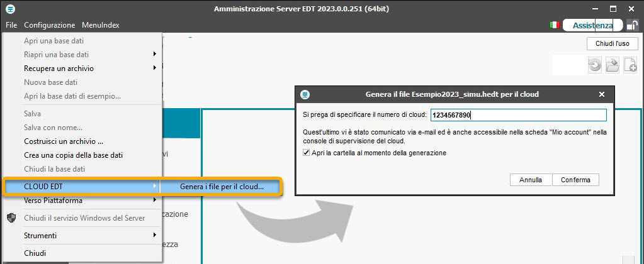Maximize the Amministrazione Server EDT window
Screen dimensions: 644x264
(613, 9)
